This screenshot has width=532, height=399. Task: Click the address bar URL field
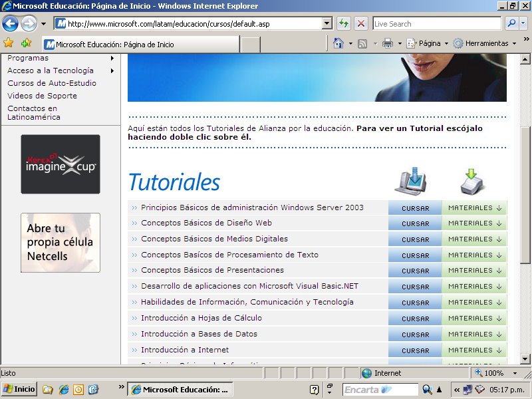188,24
